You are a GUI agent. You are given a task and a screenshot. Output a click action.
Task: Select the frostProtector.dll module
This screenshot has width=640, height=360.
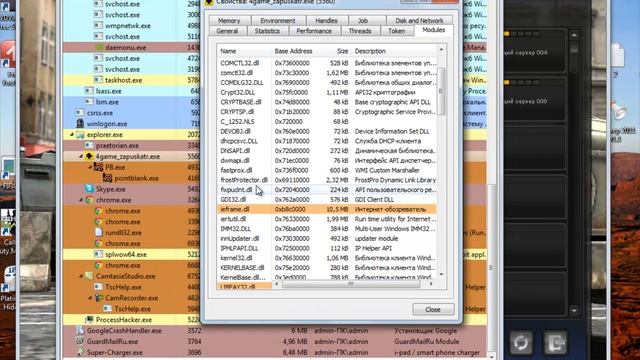(x=327, y=180)
